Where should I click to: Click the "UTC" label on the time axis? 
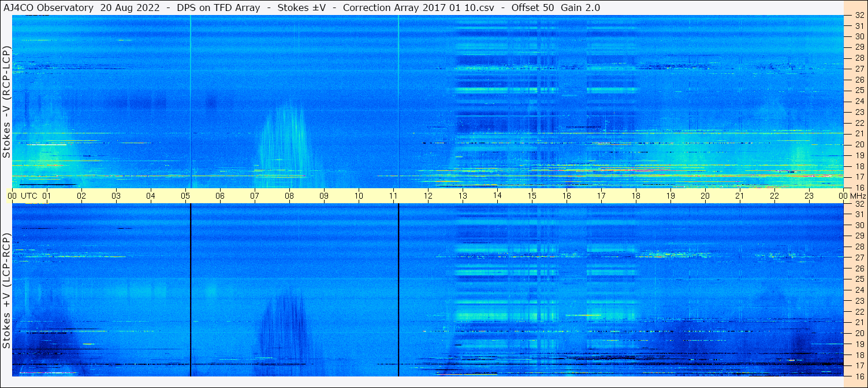point(29,196)
